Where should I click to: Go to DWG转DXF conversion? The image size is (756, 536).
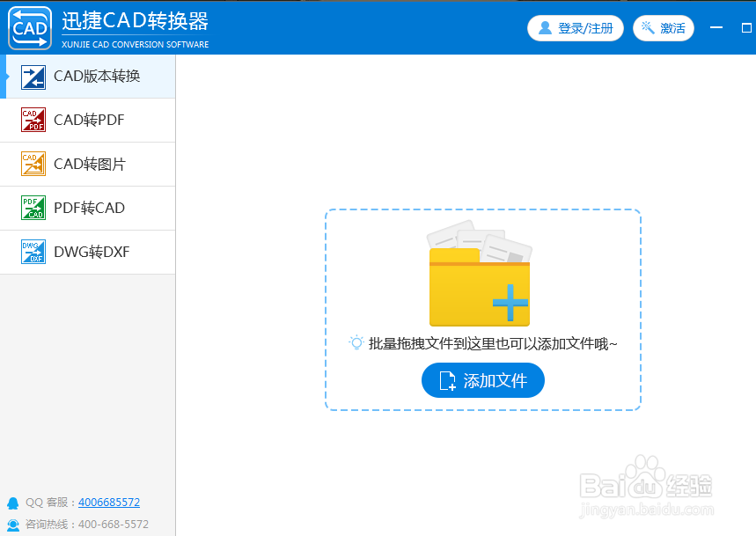pyautogui.click(x=88, y=252)
